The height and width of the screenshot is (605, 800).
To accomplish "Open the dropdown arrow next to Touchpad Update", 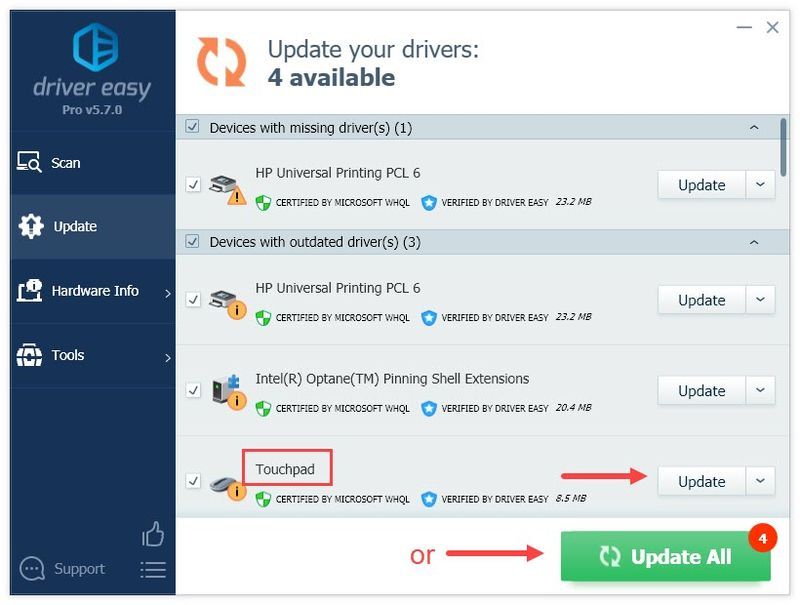I will (760, 481).
